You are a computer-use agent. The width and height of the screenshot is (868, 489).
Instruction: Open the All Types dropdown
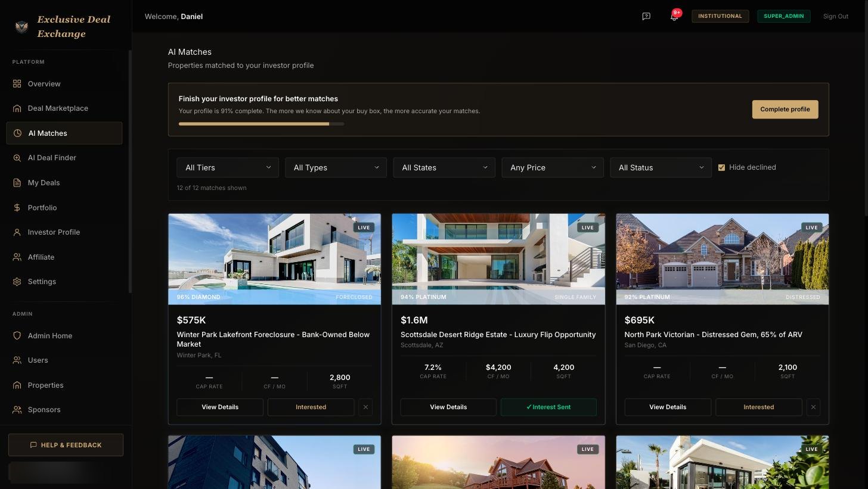click(x=336, y=168)
